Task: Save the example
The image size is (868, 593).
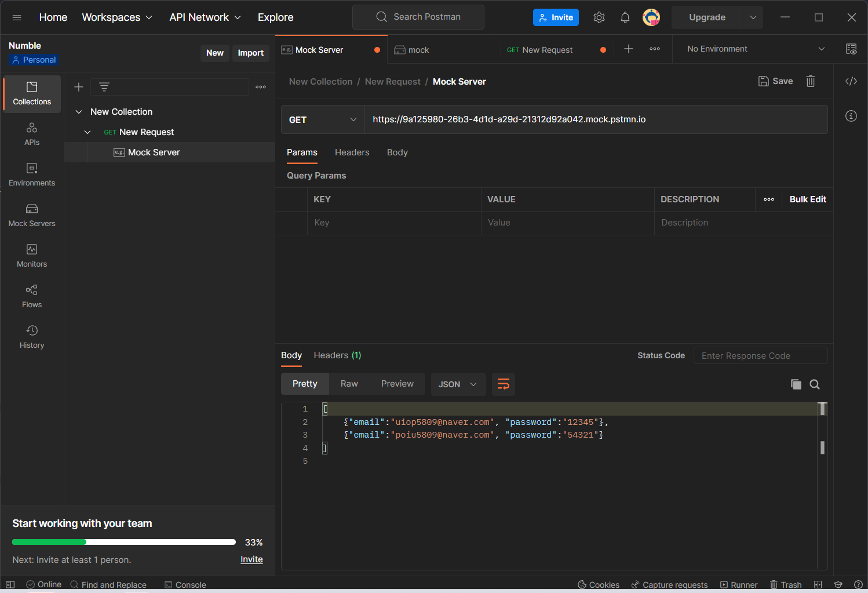Action: coord(776,81)
